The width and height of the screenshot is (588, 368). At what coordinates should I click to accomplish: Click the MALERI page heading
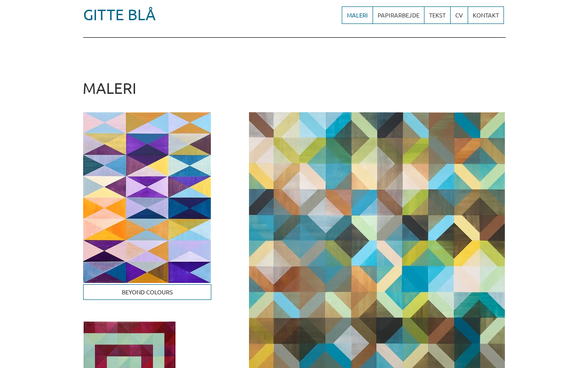click(109, 88)
